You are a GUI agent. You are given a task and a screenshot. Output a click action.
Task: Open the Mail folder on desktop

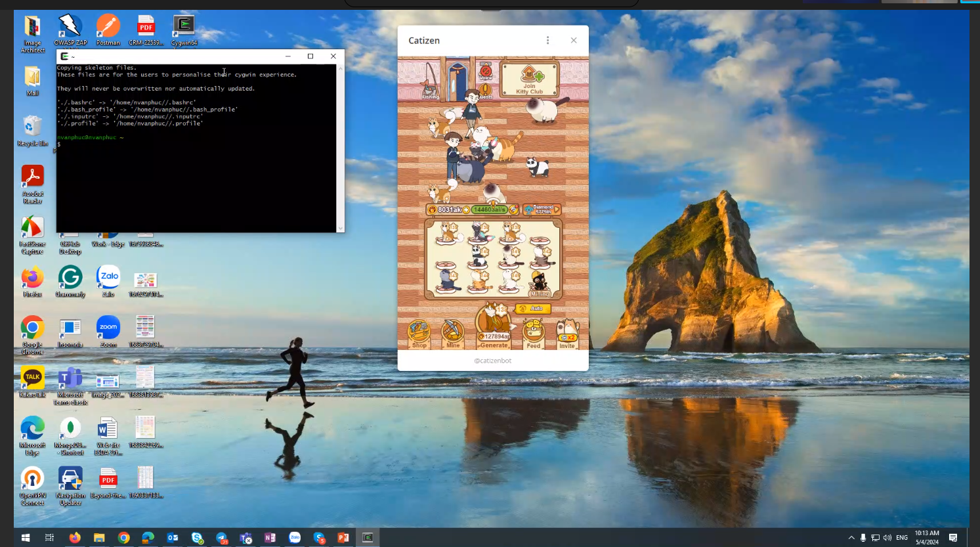32,81
